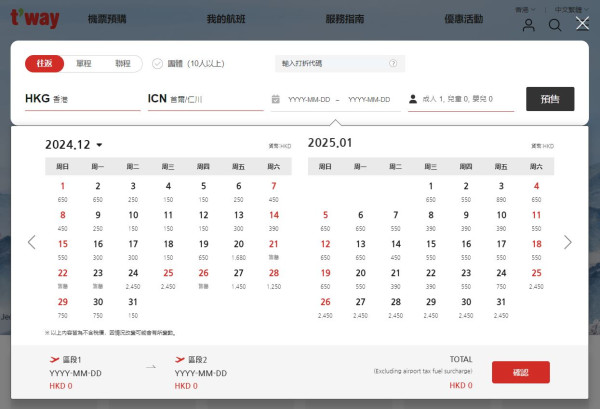The image size is (600, 409).
Task: Select multi-city 聯程 option
Action: pos(123,64)
